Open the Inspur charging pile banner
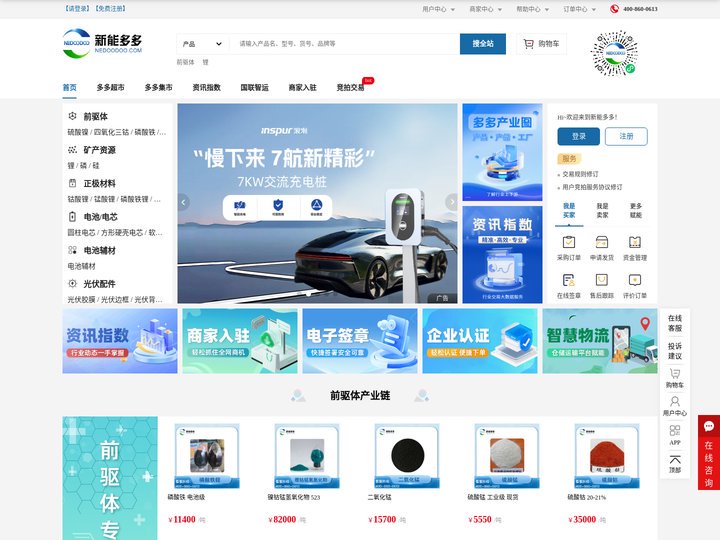This screenshot has width=720, height=540. [x=317, y=203]
